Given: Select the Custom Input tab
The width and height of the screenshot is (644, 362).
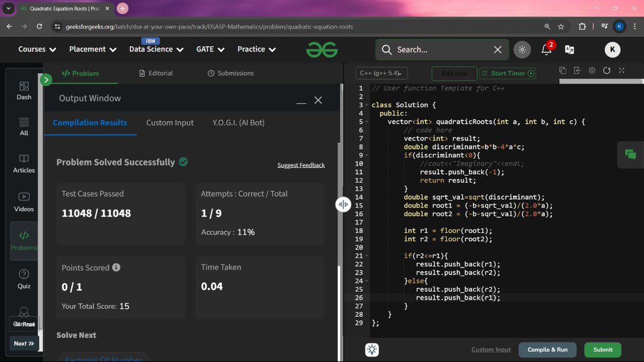Looking at the screenshot, I should 170,122.
